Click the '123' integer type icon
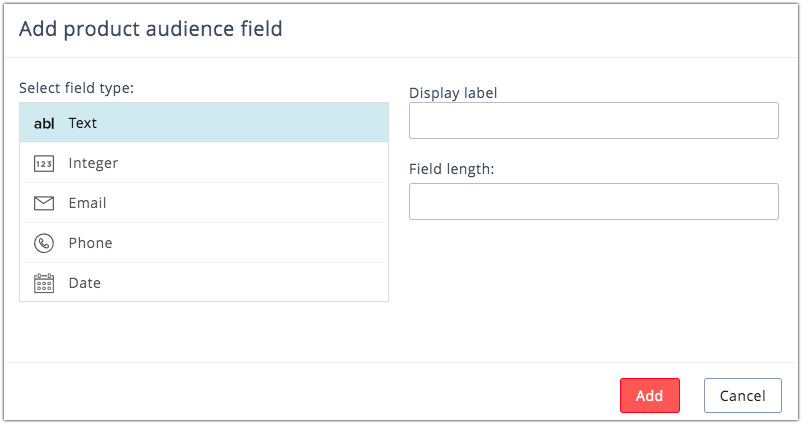This screenshot has width=802, height=424. click(x=44, y=163)
